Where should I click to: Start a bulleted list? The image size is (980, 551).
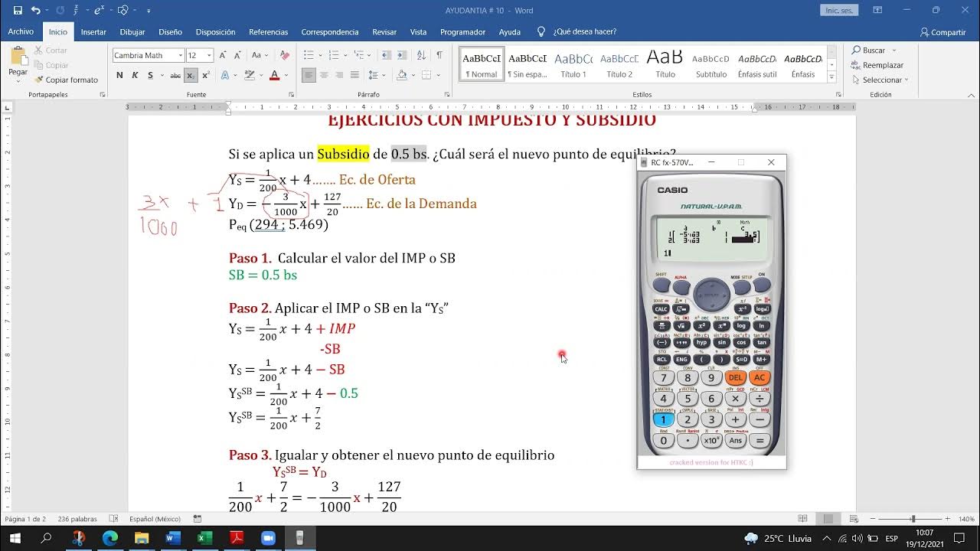click(309, 55)
